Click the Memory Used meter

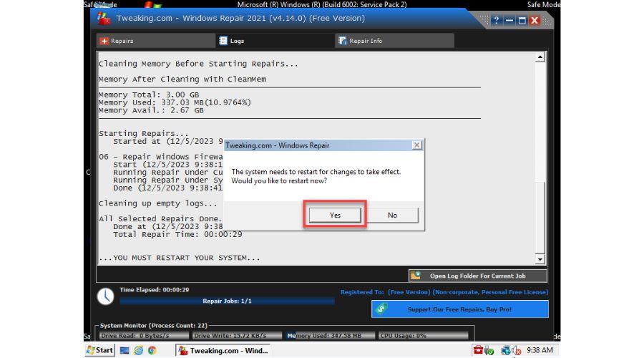(330, 335)
